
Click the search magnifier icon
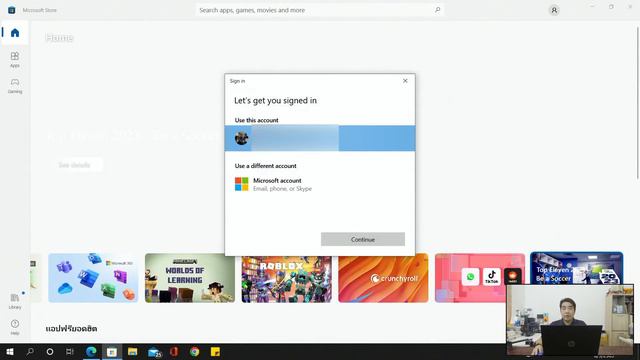point(437,10)
